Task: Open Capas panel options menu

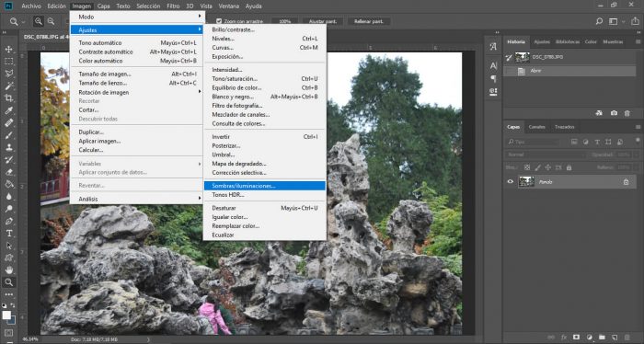Action: click(x=638, y=127)
